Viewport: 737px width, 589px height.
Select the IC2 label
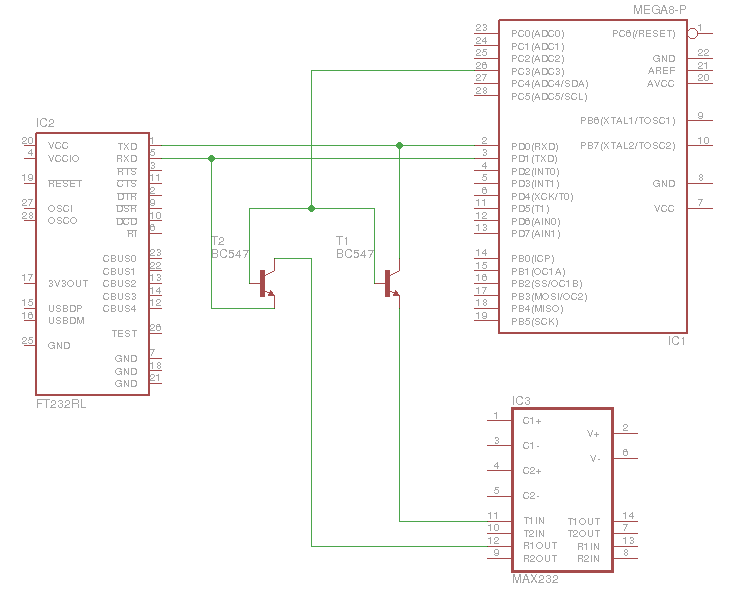click(x=45, y=123)
